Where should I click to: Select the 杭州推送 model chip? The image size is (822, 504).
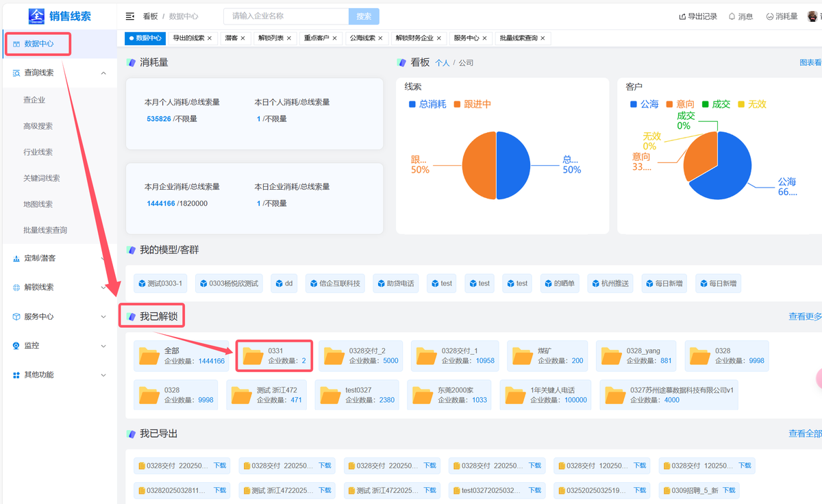611,283
